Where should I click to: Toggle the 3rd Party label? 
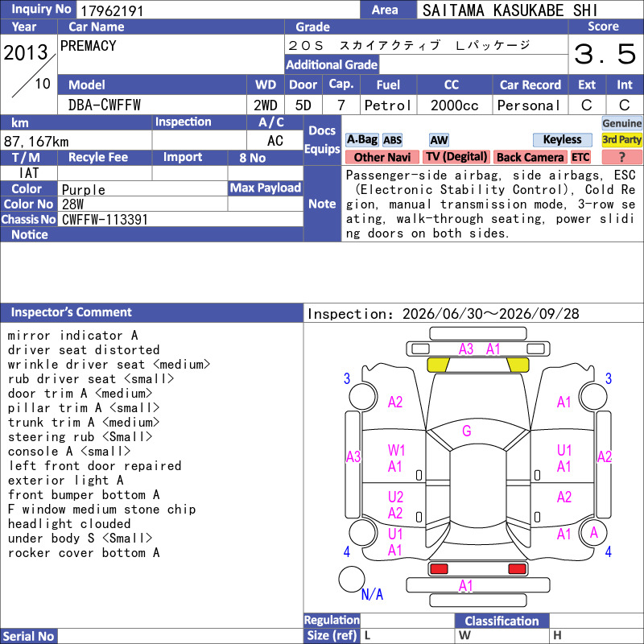tap(621, 139)
